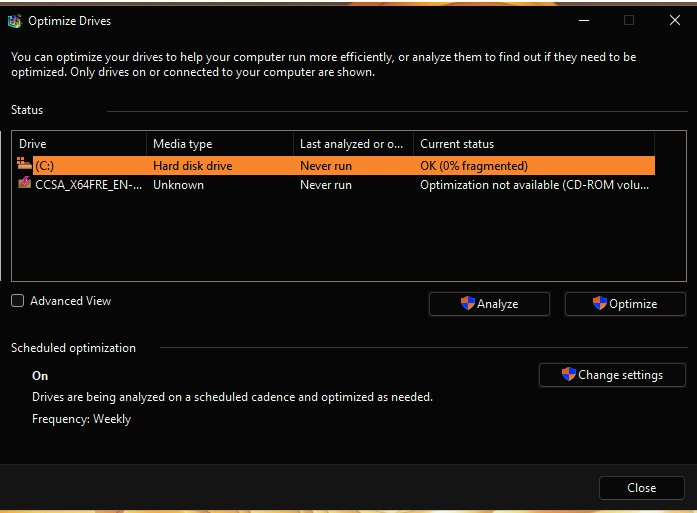Screen dimensions: 697x513
Task: Click the Optimize Drives app icon in title bar
Action: click(x=15, y=21)
